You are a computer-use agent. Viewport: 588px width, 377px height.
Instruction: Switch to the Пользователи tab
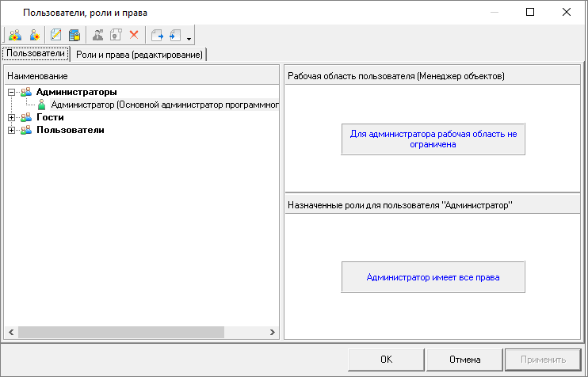(36, 53)
